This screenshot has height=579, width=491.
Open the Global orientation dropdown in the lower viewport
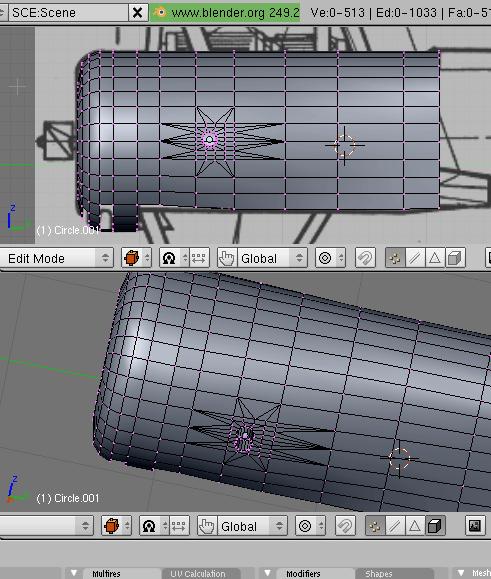pos(252,525)
